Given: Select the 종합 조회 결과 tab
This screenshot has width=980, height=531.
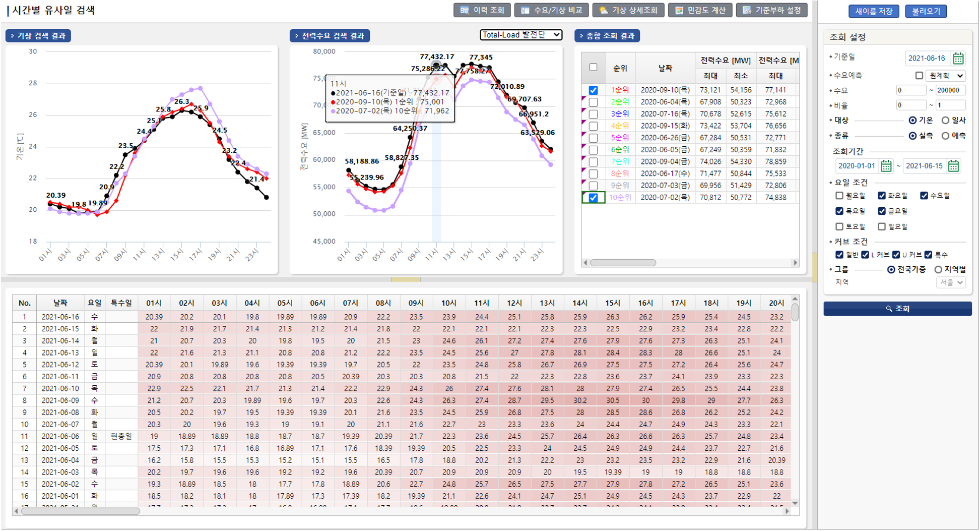Looking at the screenshot, I should 607,36.
